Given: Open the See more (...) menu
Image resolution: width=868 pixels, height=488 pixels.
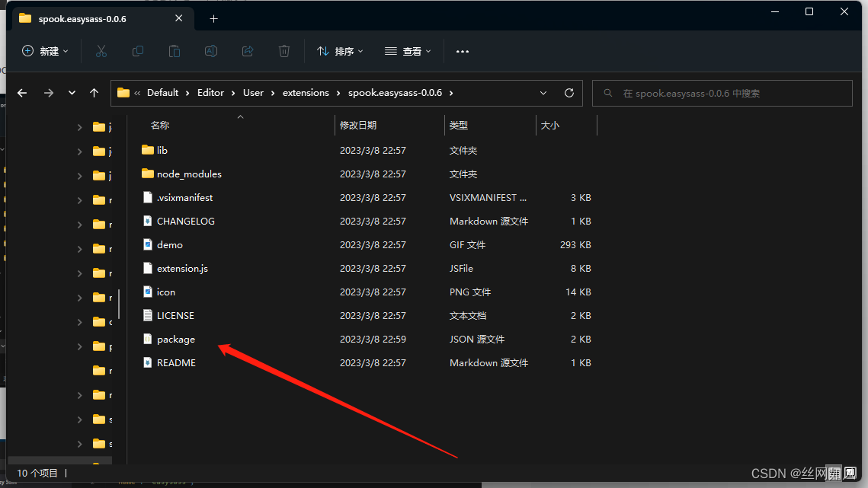Looking at the screenshot, I should pos(462,51).
